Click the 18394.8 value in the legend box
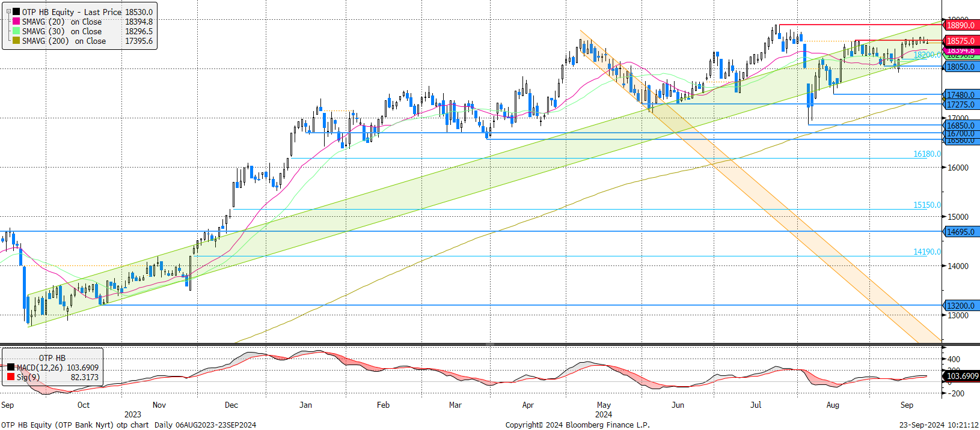The height and width of the screenshot is (430, 980). coord(139,22)
